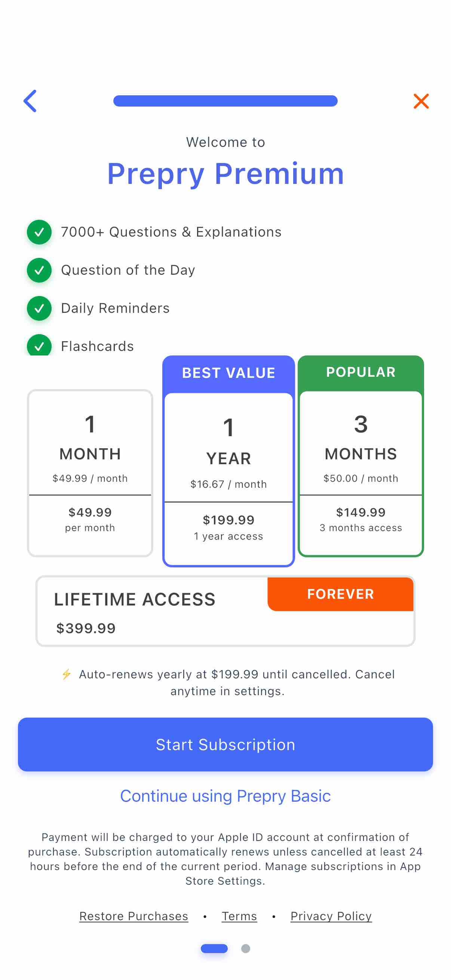451x980 pixels.
Task: Tap the BEST VALUE header label
Action: pos(228,373)
